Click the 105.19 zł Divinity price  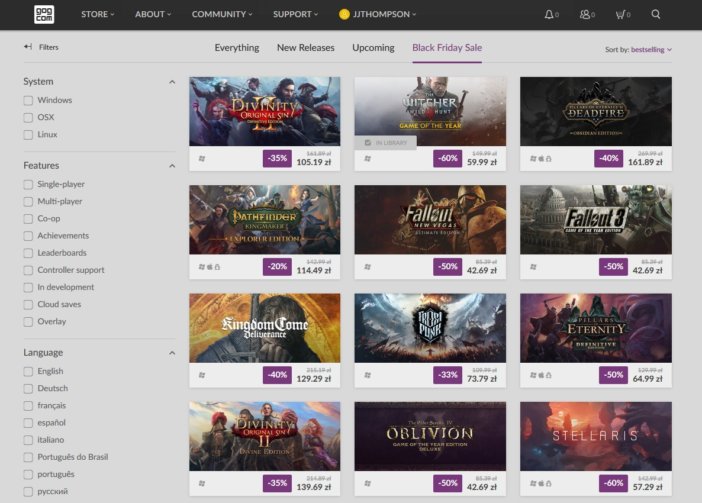(x=314, y=162)
